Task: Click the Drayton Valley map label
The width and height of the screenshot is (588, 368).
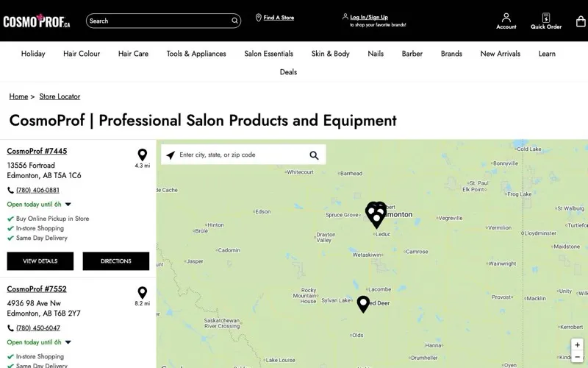Action: pos(326,237)
